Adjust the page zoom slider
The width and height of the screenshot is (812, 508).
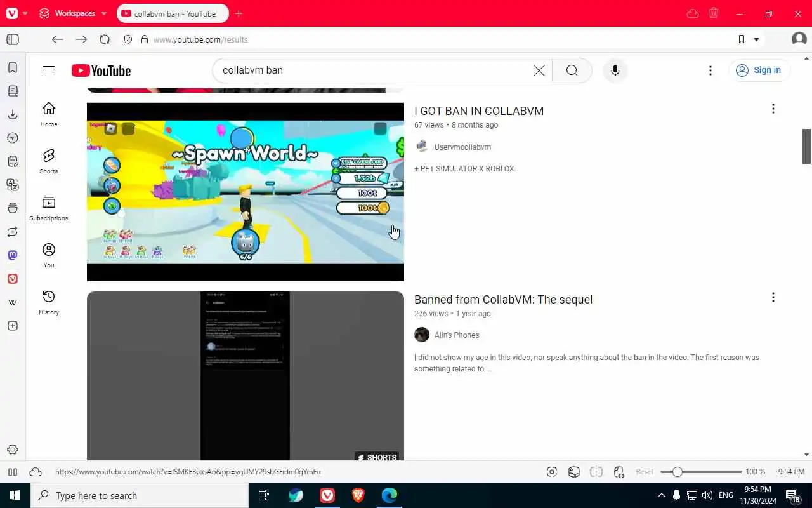click(701, 472)
